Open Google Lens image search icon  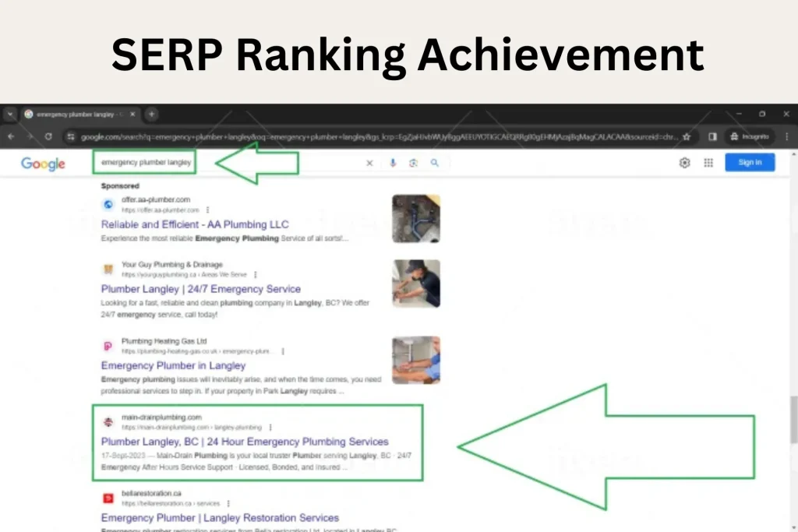click(x=414, y=164)
